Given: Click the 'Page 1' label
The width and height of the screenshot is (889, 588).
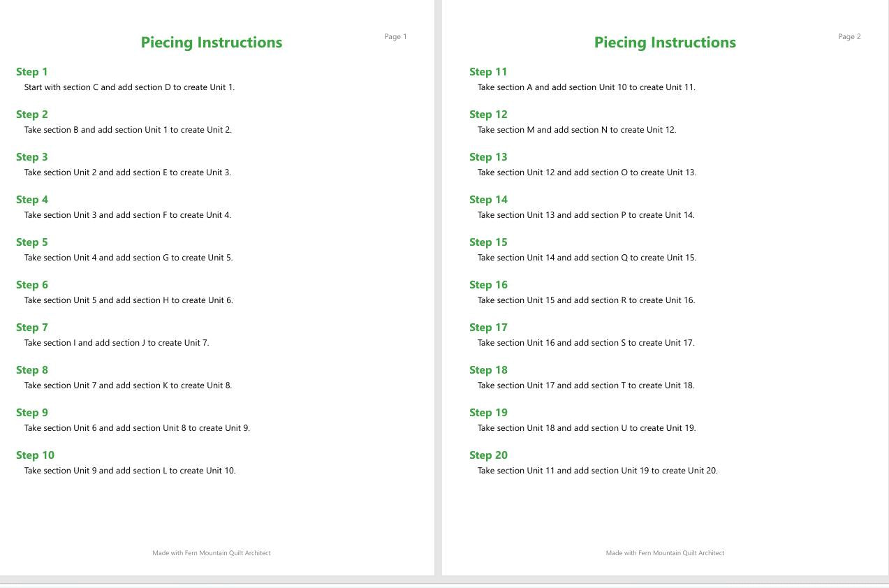Looking at the screenshot, I should (x=395, y=37).
